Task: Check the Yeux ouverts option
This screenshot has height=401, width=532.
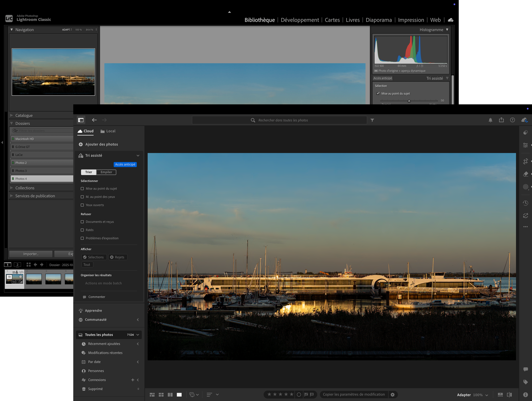Action: (x=82, y=205)
